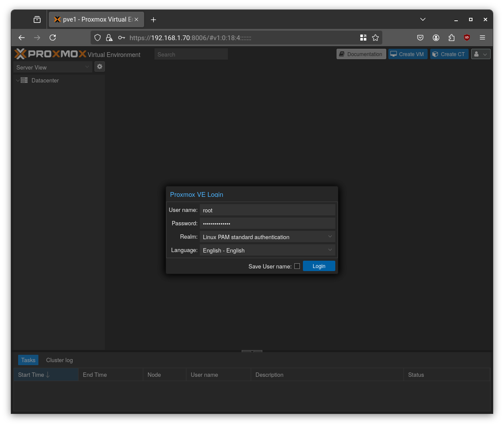Bookmark this page with star icon
This screenshot has height=426, width=504.
pyautogui.click(x=375, y=38)
